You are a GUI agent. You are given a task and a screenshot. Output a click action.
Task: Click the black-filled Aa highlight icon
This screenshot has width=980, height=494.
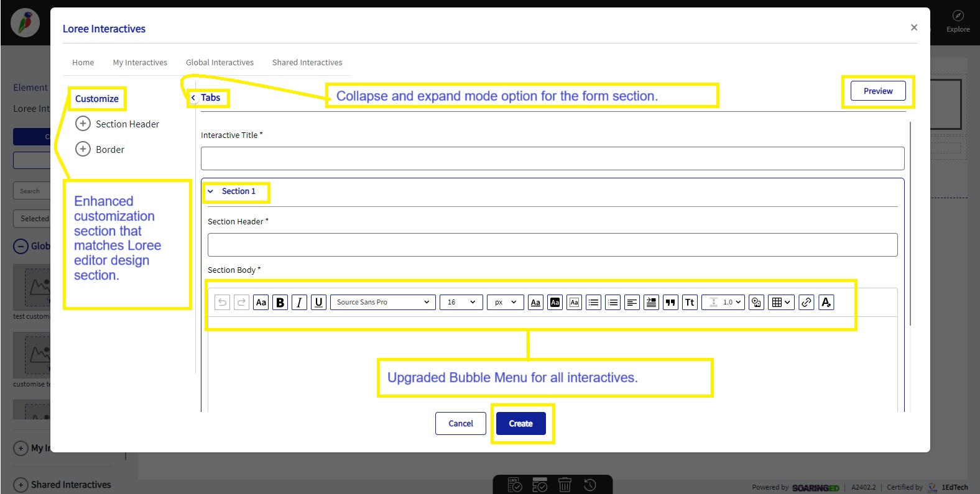tap(555, 302)
